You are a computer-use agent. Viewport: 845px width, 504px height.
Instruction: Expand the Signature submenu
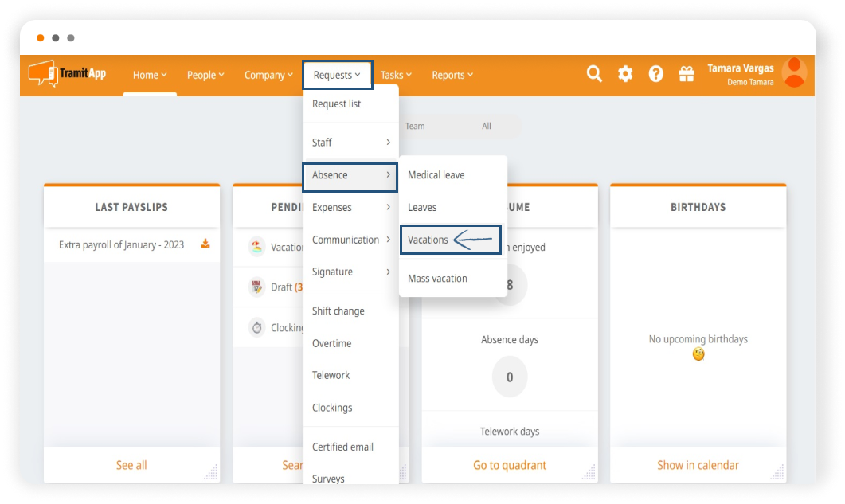click(350, 272)
